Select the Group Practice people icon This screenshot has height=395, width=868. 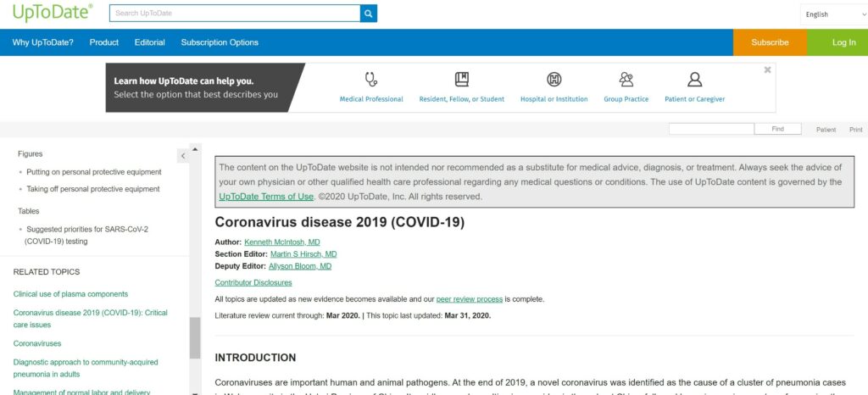point(626,80)
